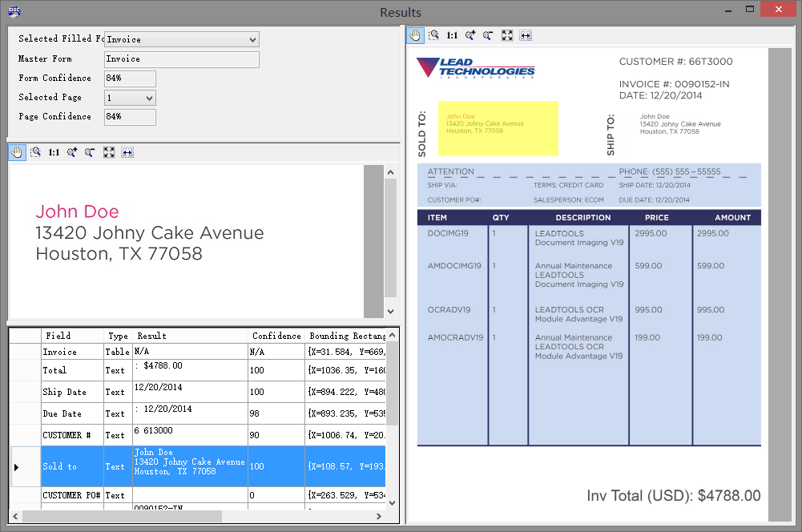Select the Pan tool in the invoice viewer
The image size is (802, 532).
(414, 35)
